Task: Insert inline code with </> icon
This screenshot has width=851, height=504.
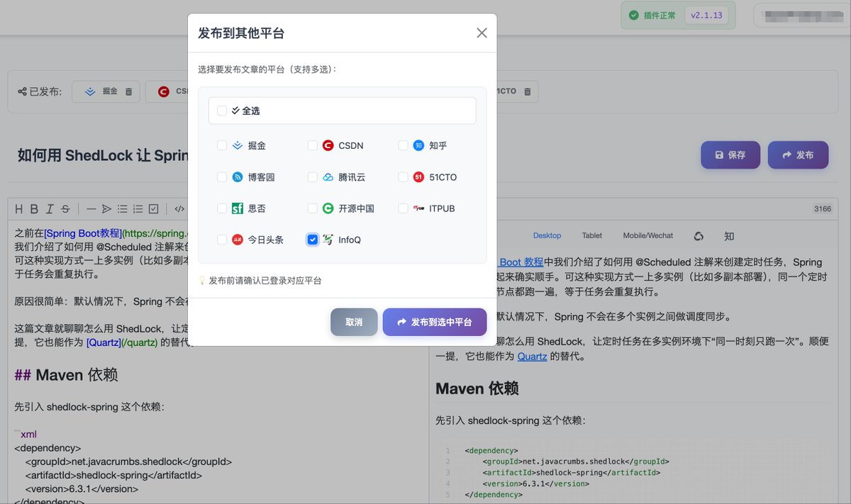Action: click(x=179, y=208)
